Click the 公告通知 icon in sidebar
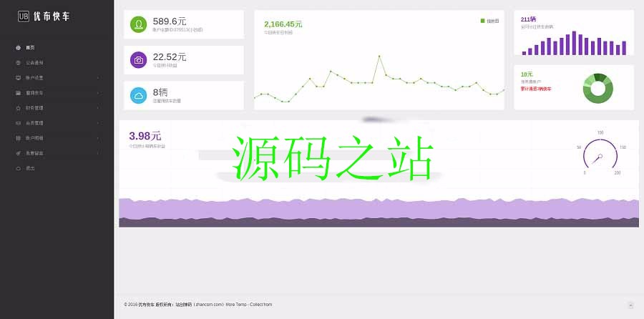The height and width of the screenshot is (319, 644). (18, 63)
